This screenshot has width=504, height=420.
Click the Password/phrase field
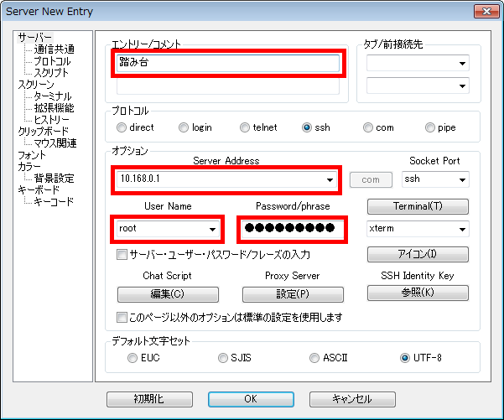pos(293,229)
